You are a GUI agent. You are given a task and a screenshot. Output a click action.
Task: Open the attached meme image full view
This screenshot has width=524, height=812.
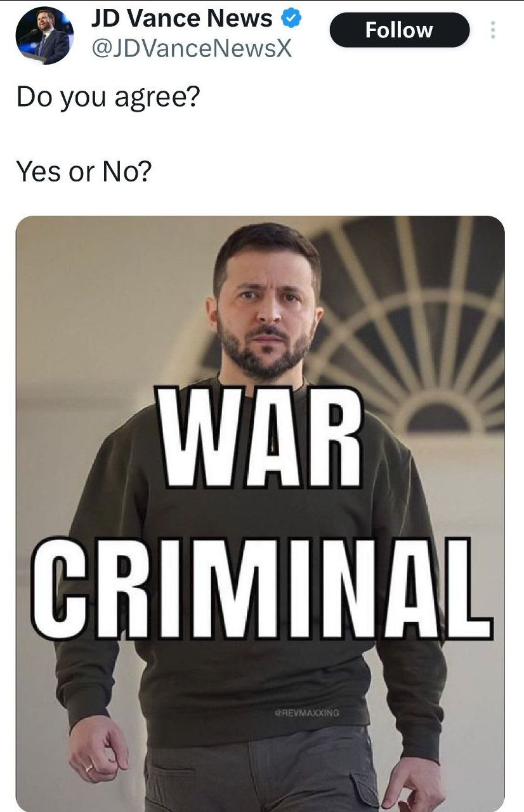(x=260, y=514)
